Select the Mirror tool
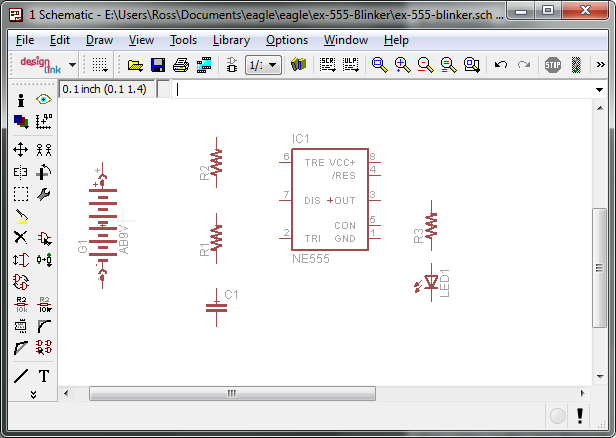 (x=20, y=172)
